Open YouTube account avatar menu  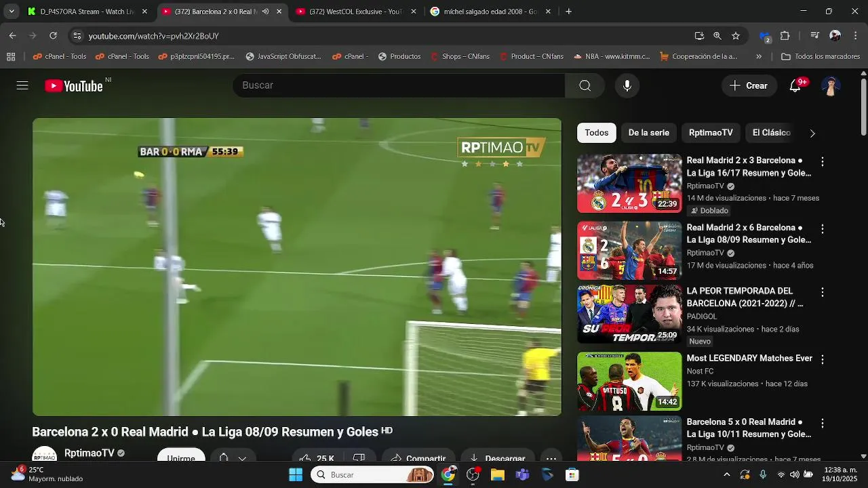831,85
